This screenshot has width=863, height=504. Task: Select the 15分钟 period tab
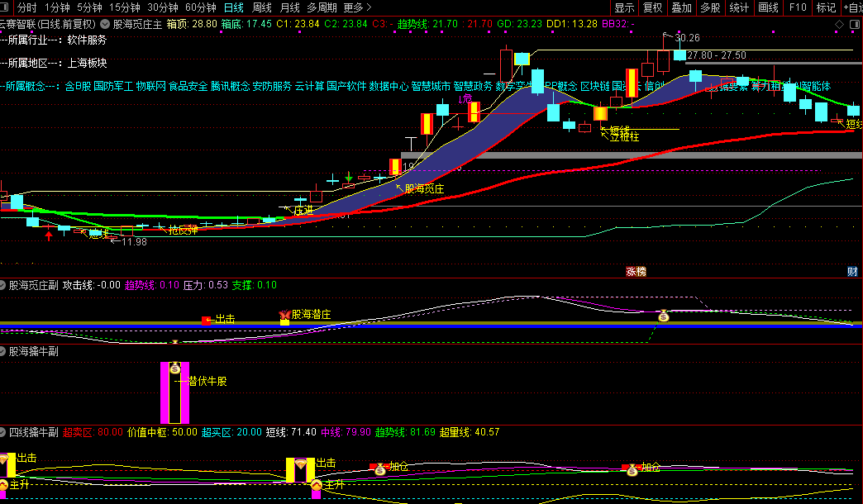pos(124,7)
